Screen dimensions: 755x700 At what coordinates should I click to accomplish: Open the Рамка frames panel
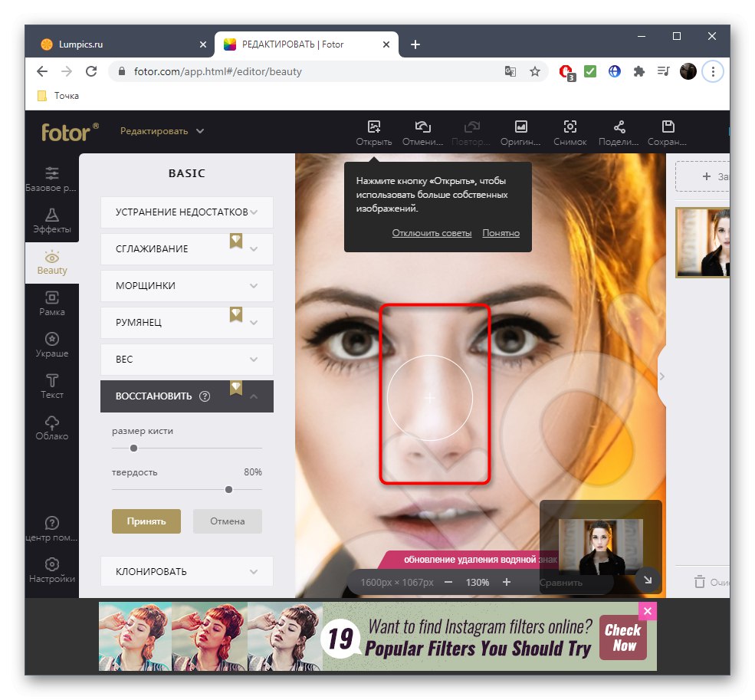click(51, 304)
